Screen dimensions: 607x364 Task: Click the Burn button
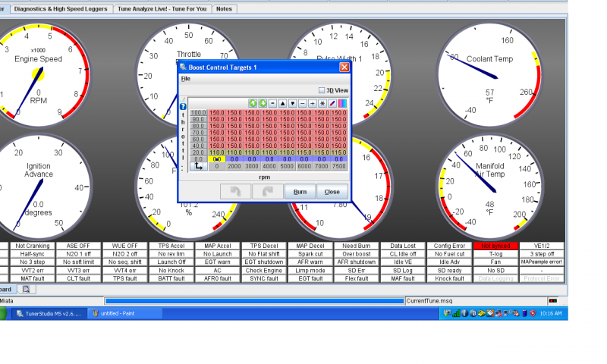point(300,192)
